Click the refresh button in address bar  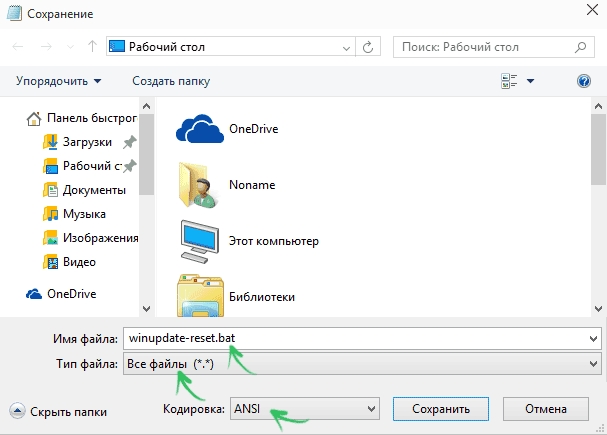click(371, 47)
